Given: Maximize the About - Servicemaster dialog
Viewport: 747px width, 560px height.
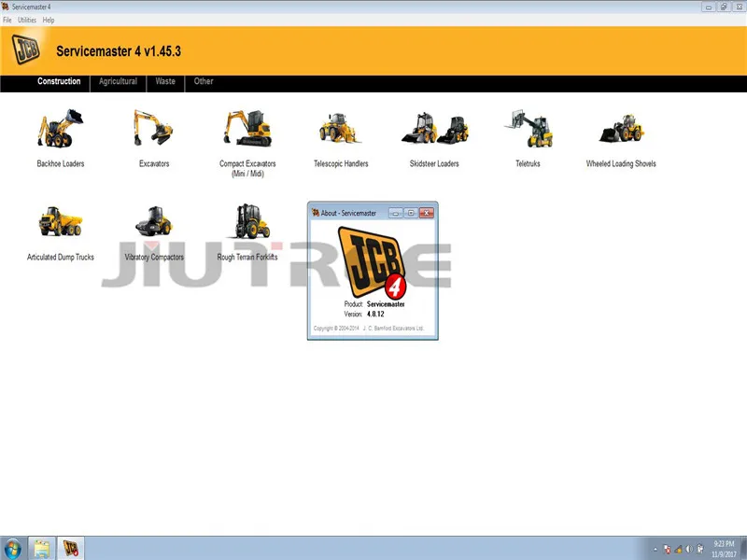Looking at the screenshot, I should pos(411,213).
